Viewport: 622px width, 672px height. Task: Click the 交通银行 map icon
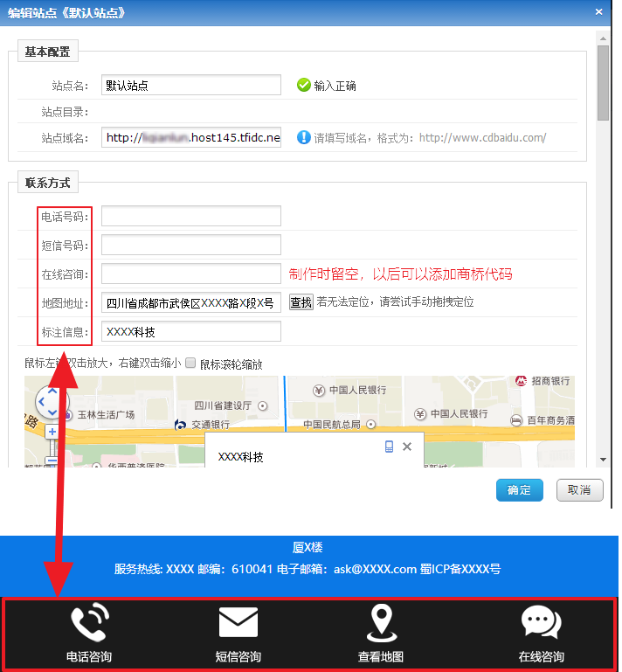pyautogui.click(x=180, y=425)
